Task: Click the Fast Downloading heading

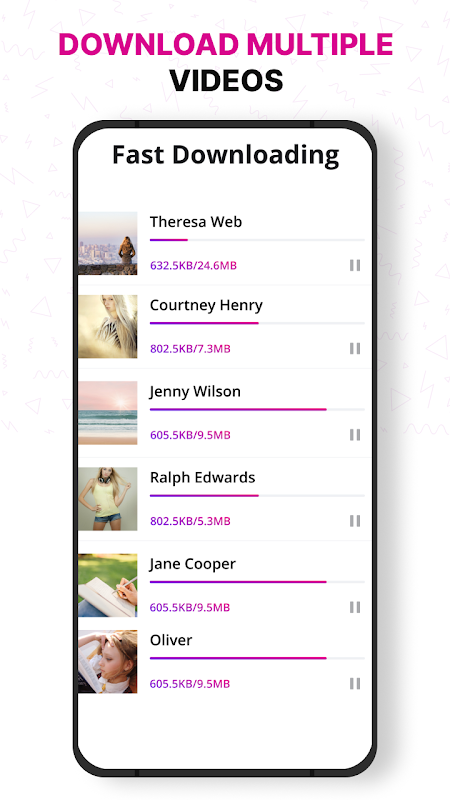Action: (226, 155)
